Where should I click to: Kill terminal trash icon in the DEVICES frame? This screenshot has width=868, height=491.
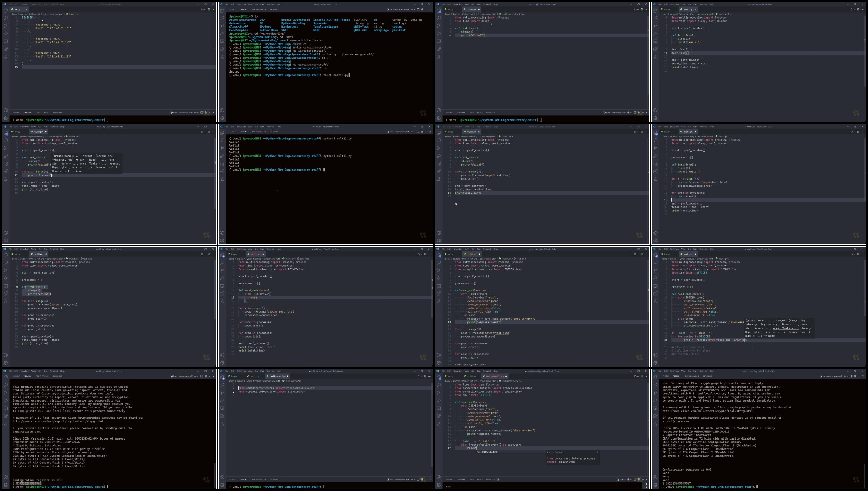pyautogui.click(x=205, y=113)
